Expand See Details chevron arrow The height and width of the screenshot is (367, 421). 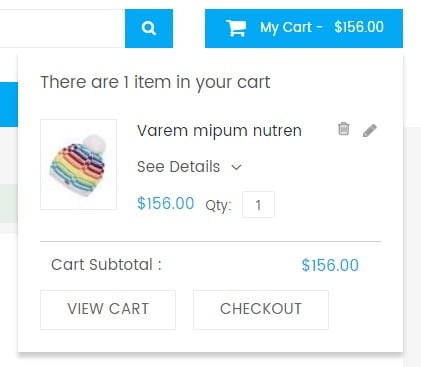coord(236,167)
